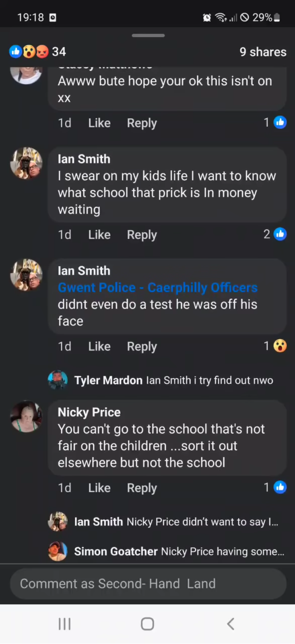
Task: Open the Gwent Police - Caerphilly Officers link
Action: 157,287
